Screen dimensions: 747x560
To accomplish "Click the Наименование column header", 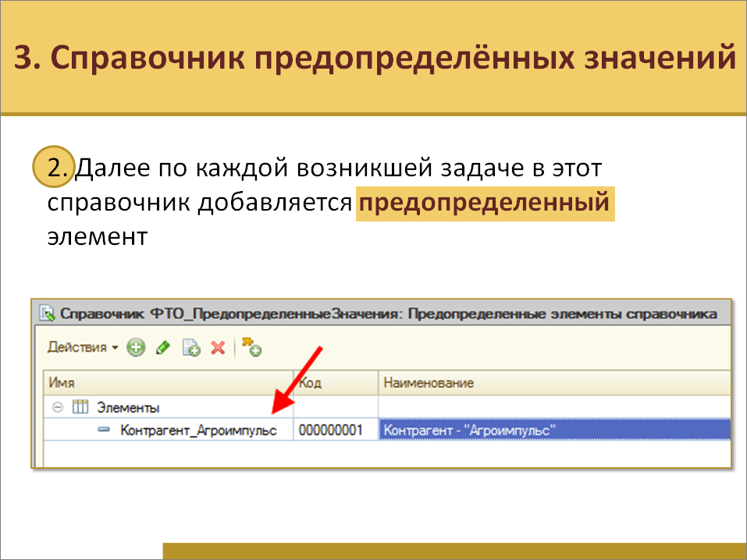I will coord(554,383).
